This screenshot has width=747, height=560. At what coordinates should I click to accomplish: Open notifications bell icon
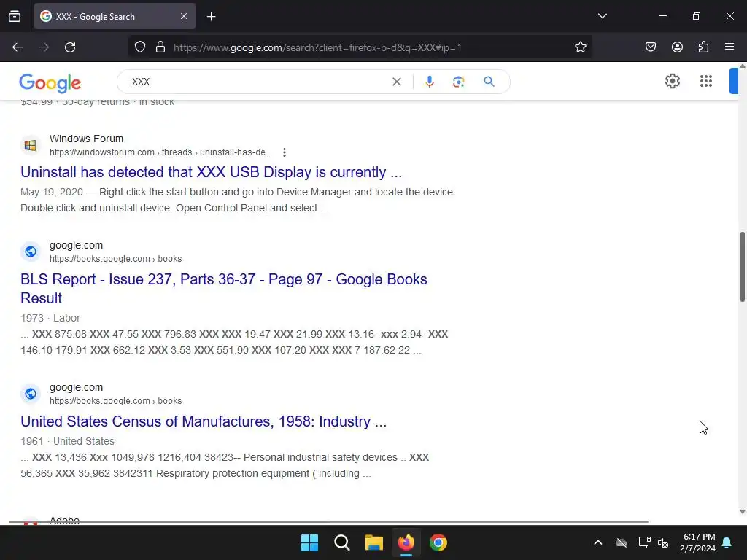727,542
